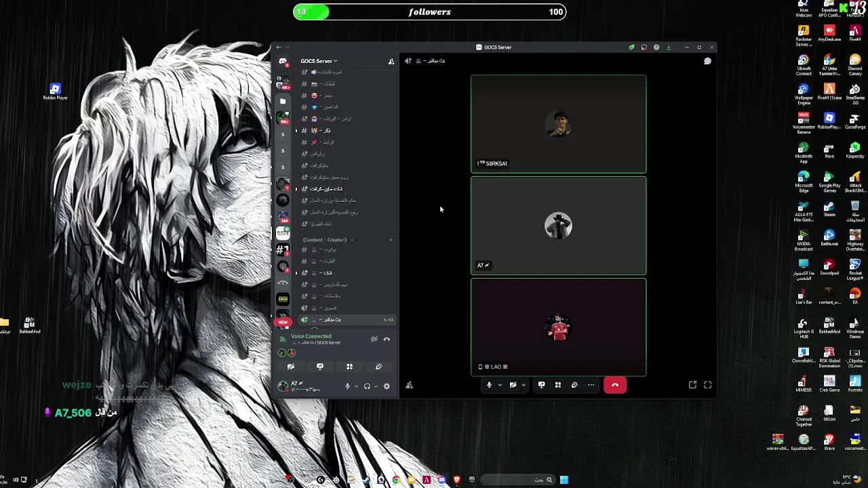Click the followers progress bar overlay

(x=430, y=12)
